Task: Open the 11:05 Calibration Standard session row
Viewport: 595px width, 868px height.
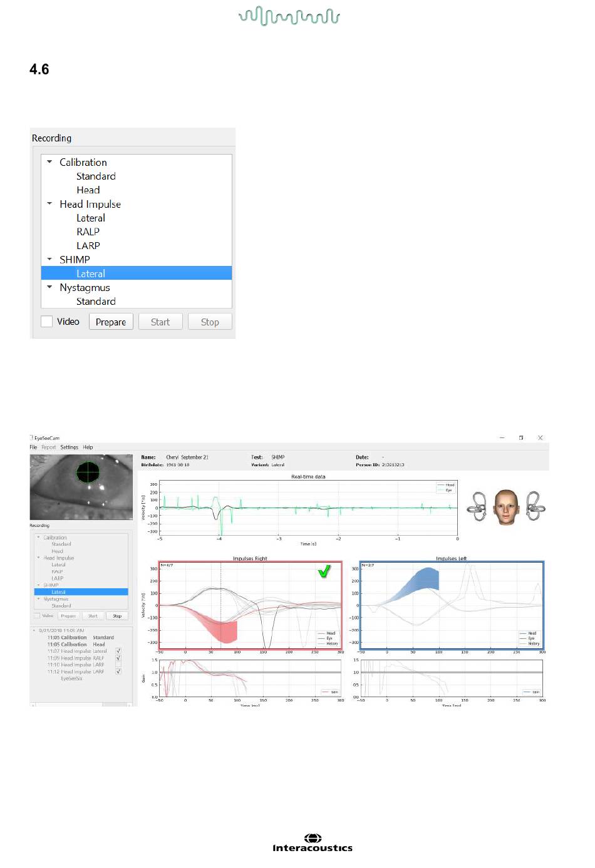Action: point(80,637)
